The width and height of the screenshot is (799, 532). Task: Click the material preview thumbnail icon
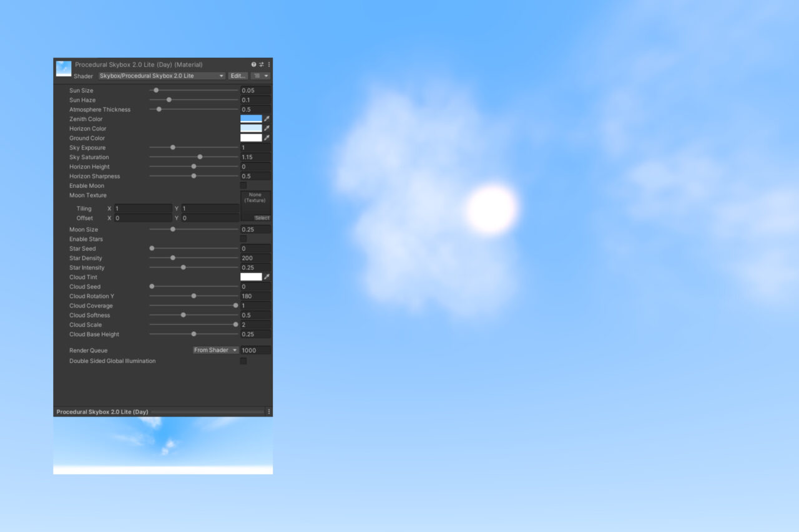[62, 69]
